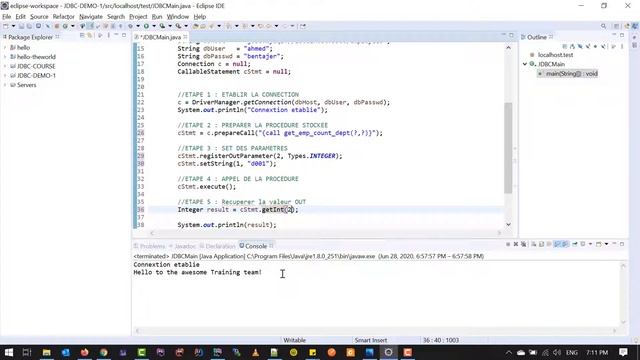This screenshot has width=640, height=360.
Task: Click the New file toolbar icon
Action: tap(6, 26)
